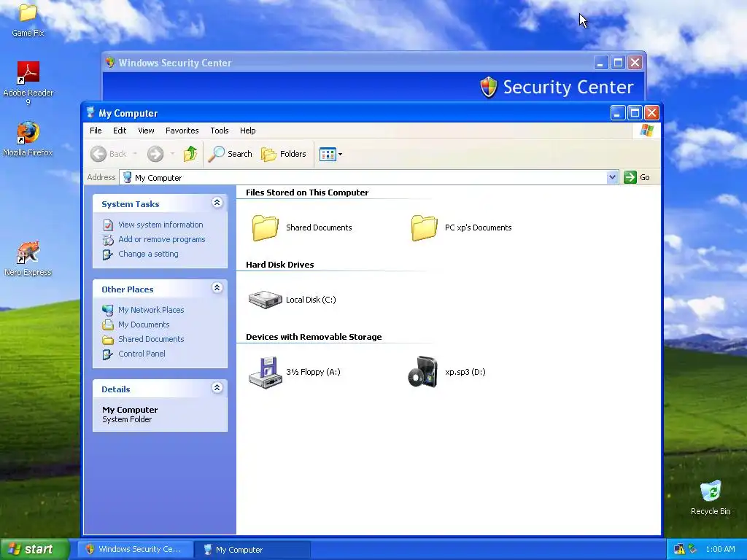Click the security alert tray icon

tap(679, 549)
